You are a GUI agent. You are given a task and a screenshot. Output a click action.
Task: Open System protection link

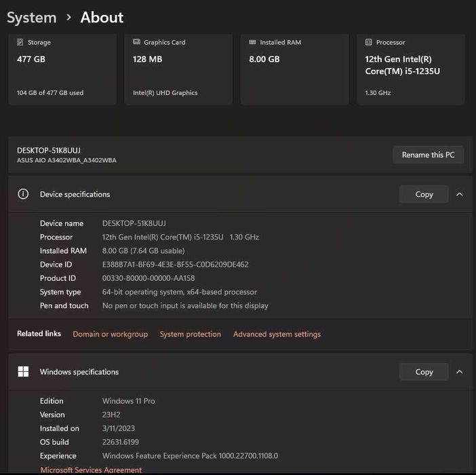pyautogui.click(x=191, y=334)
